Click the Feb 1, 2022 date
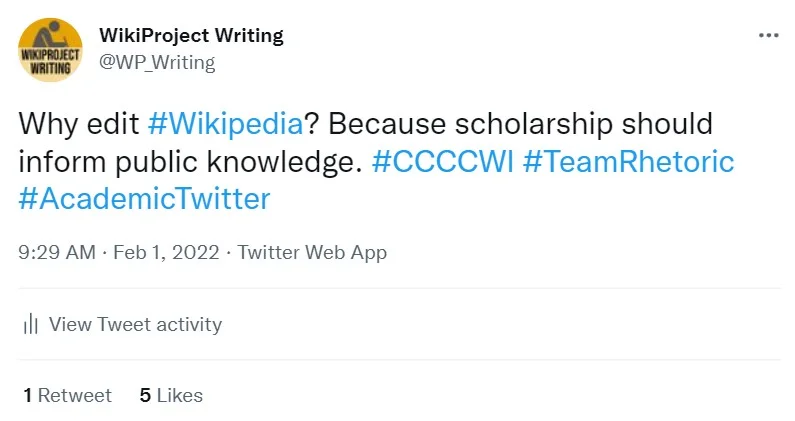795x421 pixels. coord(165,252)
